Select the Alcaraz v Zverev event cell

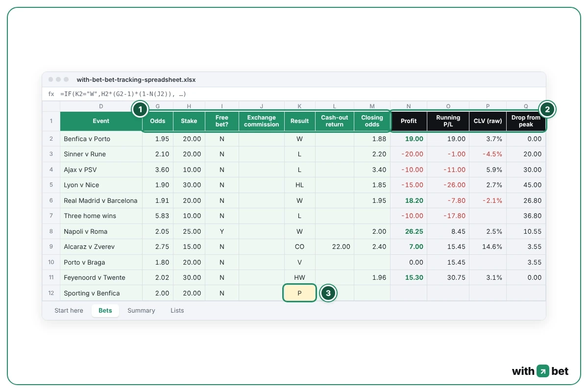click(101, 246)
